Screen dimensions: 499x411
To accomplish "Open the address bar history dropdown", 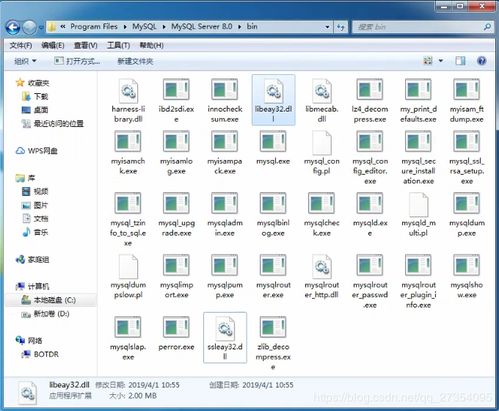I will (x=327, y=27).
